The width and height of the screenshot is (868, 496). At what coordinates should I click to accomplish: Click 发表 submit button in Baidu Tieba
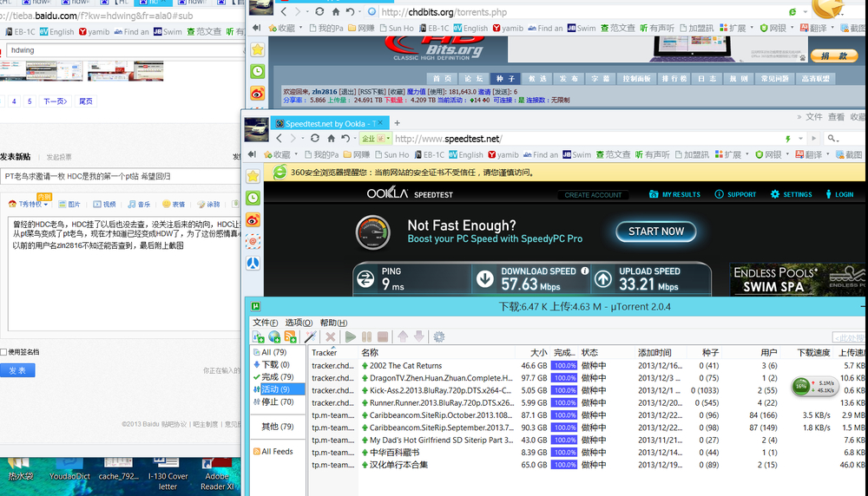point(17,370)
